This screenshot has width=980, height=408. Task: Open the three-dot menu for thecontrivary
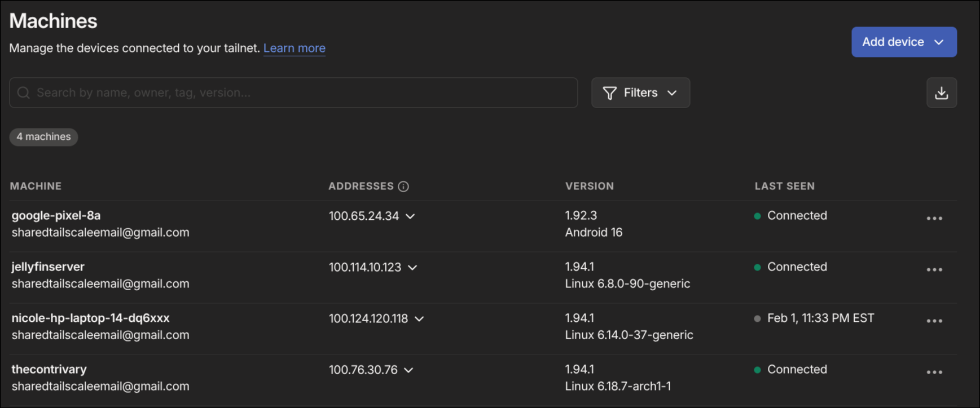934,372
